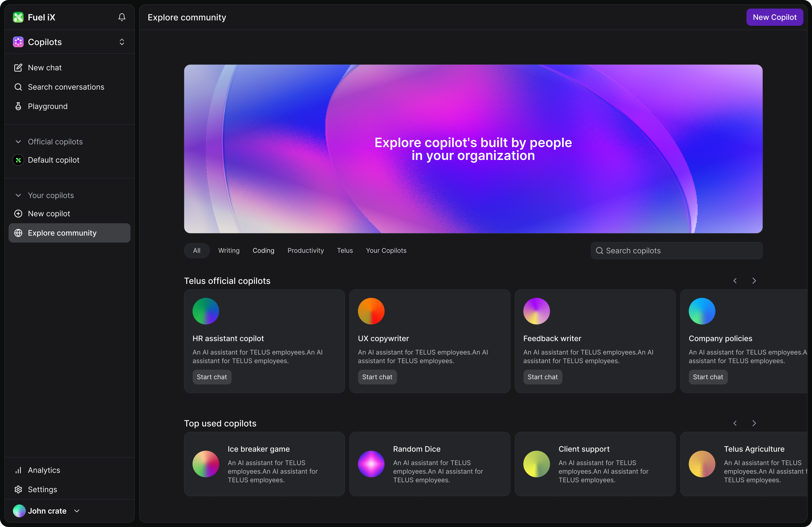Image resolution: width=812 pixels, height=527 pixels.
Task: Select the All filter tab
Action: 197,251
